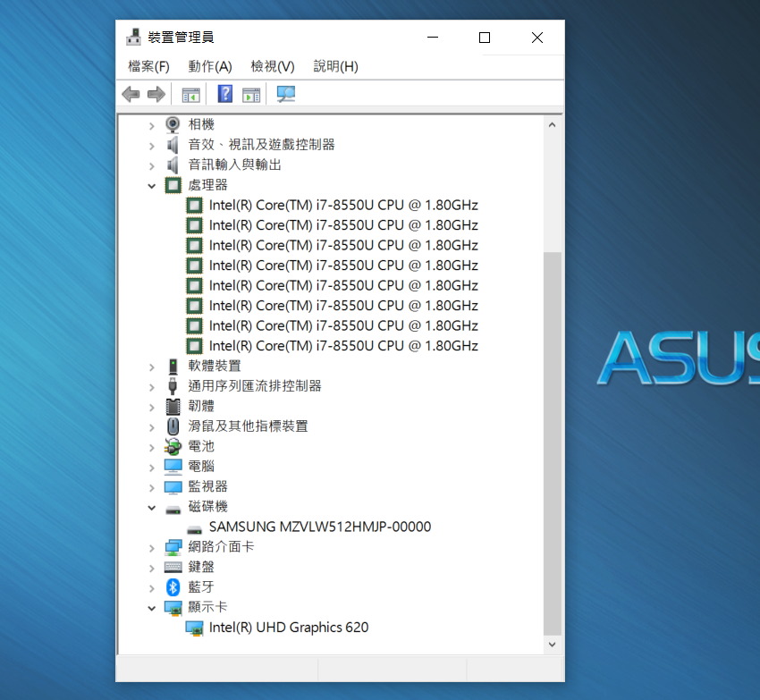The width and height of the screenshot is (760, 700).
Task: Close the 裝置管理員 window
Action: (x=537, y=38)
